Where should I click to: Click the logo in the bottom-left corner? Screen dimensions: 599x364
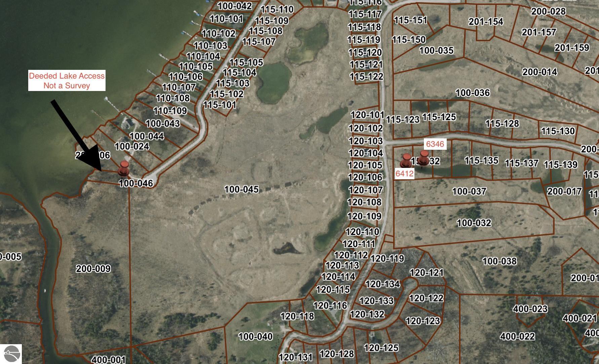click(11, 354)
